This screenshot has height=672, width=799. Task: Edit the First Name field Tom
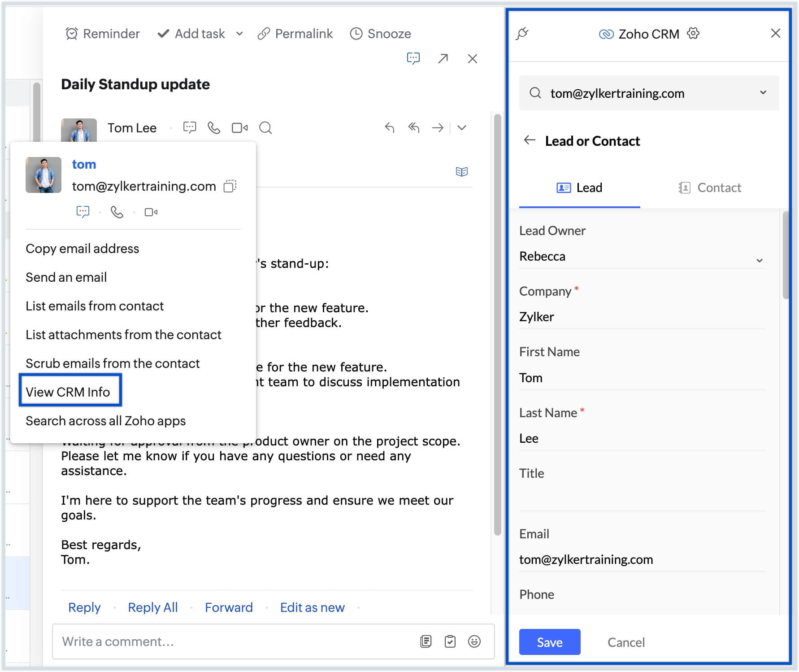pos(642,378)
